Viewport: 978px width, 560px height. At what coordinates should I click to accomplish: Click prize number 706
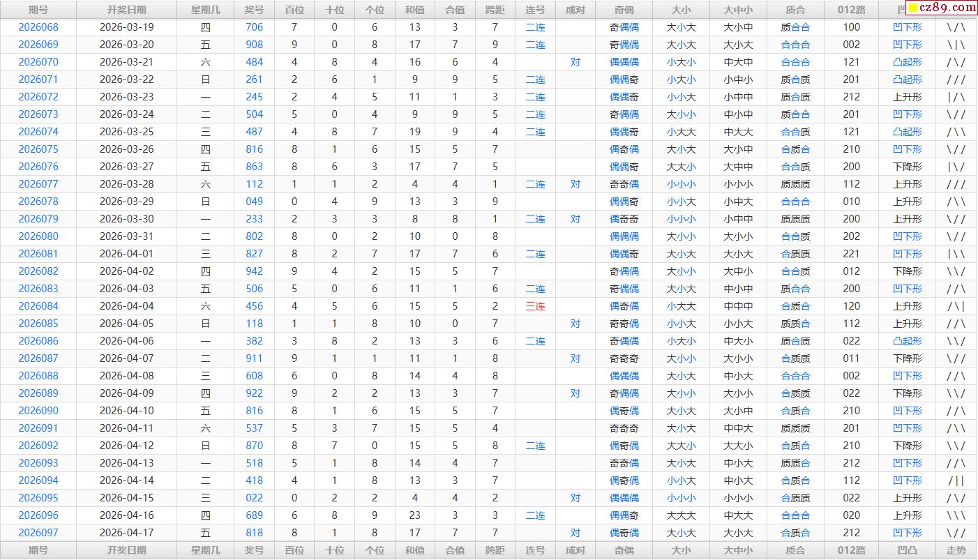coord(255,27)
